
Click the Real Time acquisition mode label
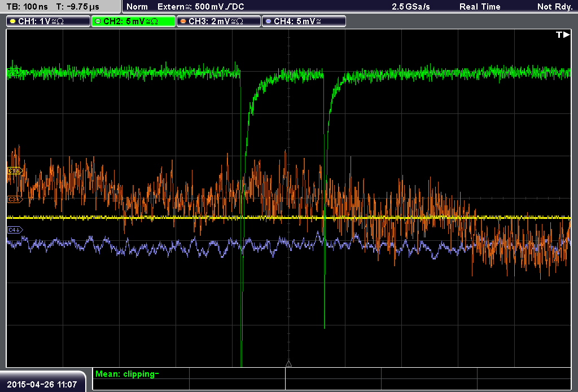click(480, 7)
